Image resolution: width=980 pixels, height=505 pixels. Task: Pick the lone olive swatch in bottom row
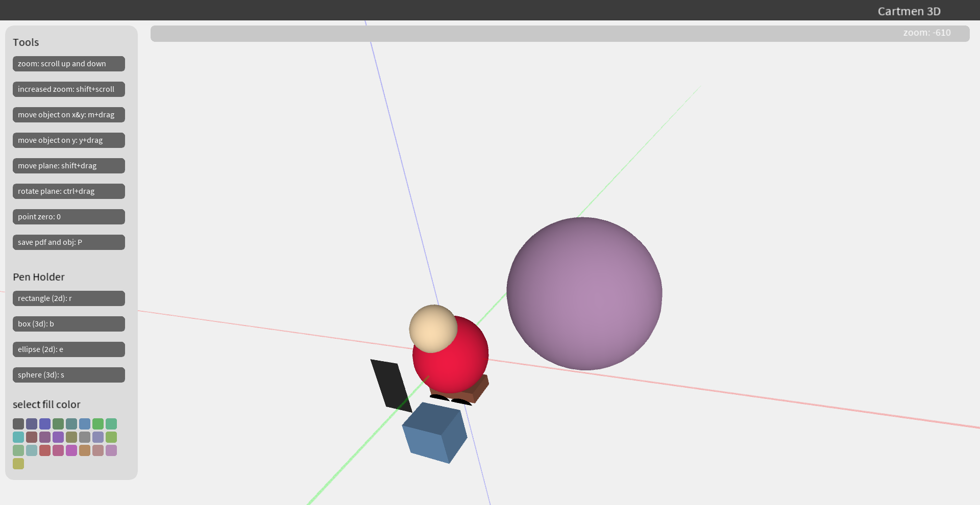(x=18, y=464)
